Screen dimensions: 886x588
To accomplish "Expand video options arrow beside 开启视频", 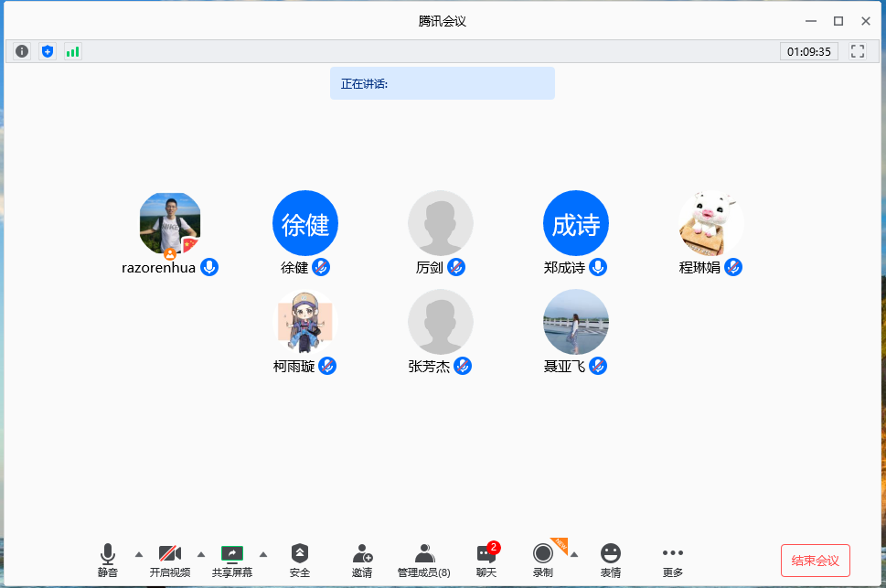I will [x=201, y=554].
